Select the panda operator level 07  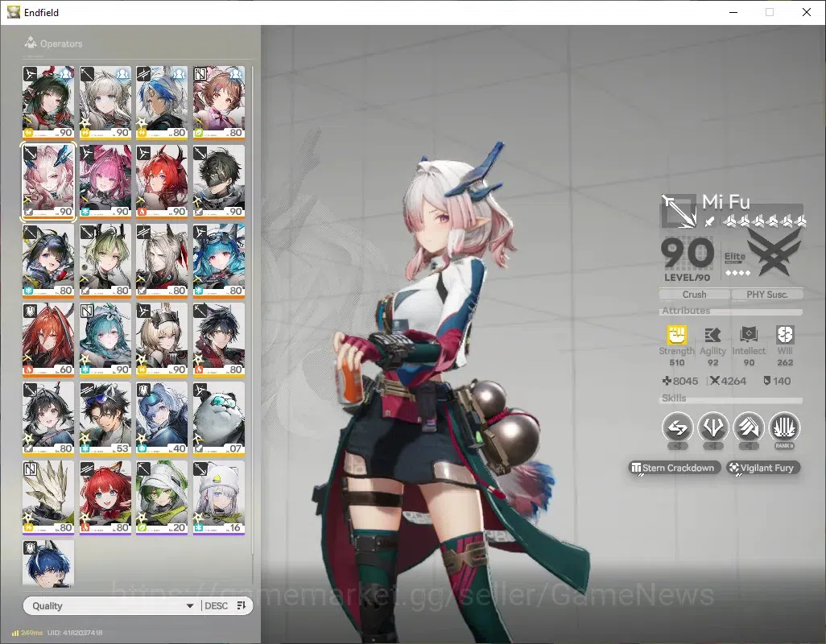219,418
